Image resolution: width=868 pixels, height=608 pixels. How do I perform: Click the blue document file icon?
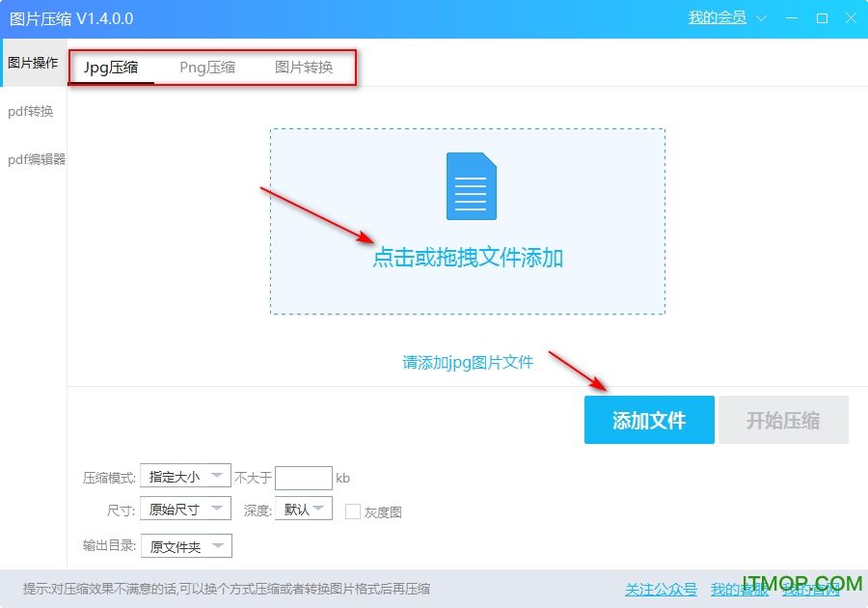tap(471, 186)
